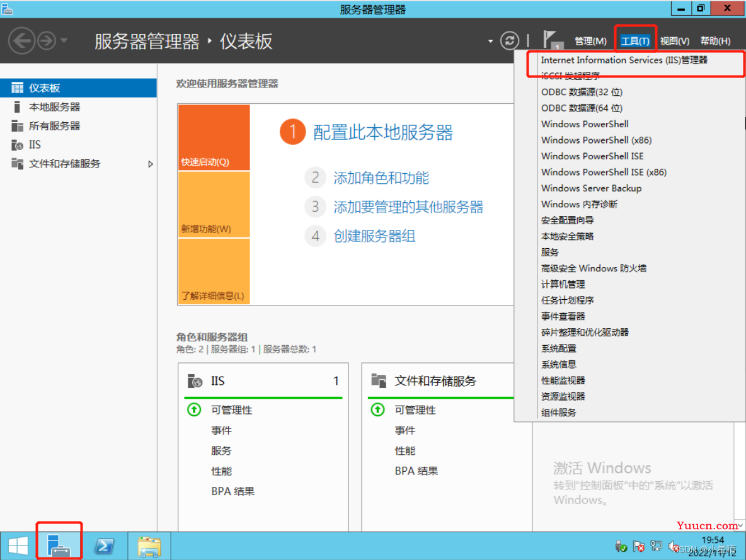Screen dimensions: 746x560
Task: Open the 文件和存储服务 role tile header
Action: point(440,381)
